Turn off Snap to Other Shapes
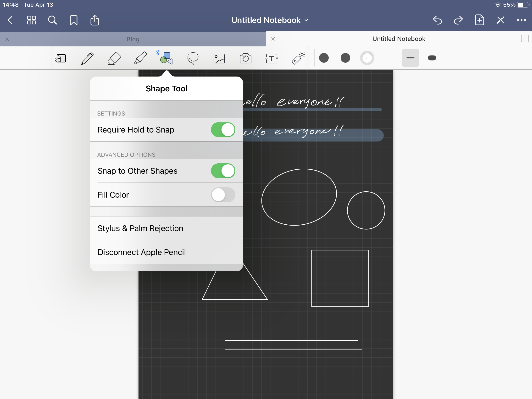Viewport: 532px width, 399px height. (223, 171)
